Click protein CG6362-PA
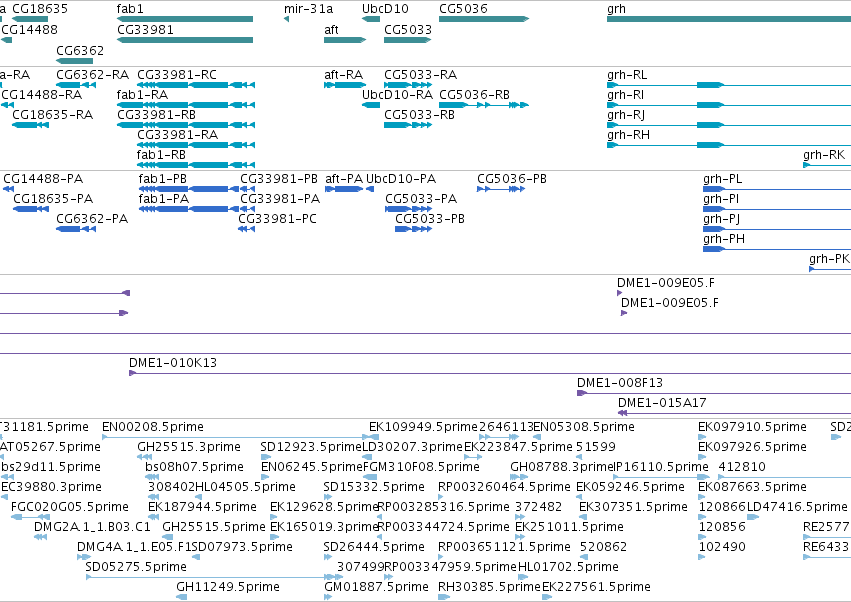 click(x=76, y=229)
